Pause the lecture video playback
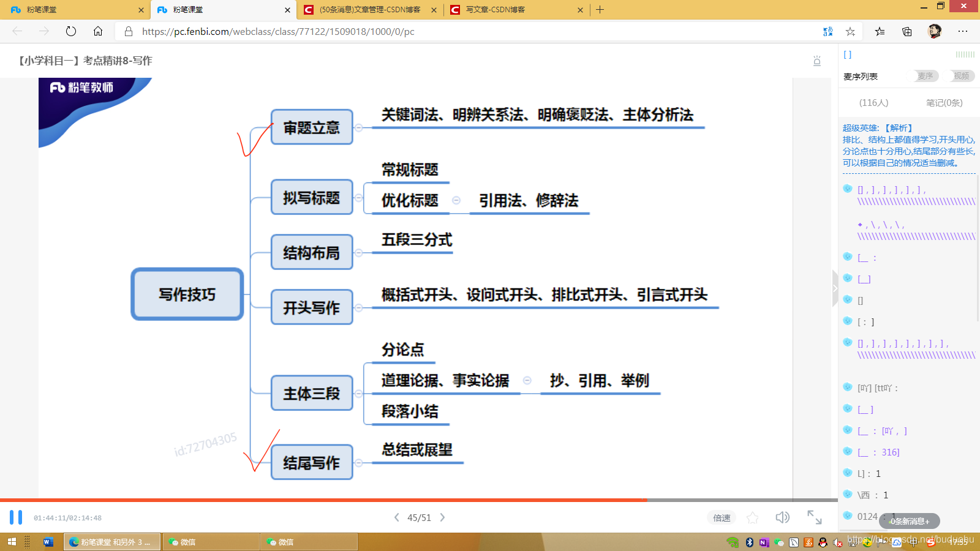The image size is (980, 551). [x=16, y=517]
